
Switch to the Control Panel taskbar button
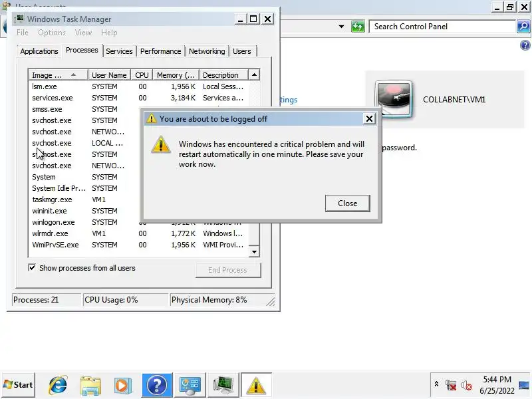coord(190,385)
